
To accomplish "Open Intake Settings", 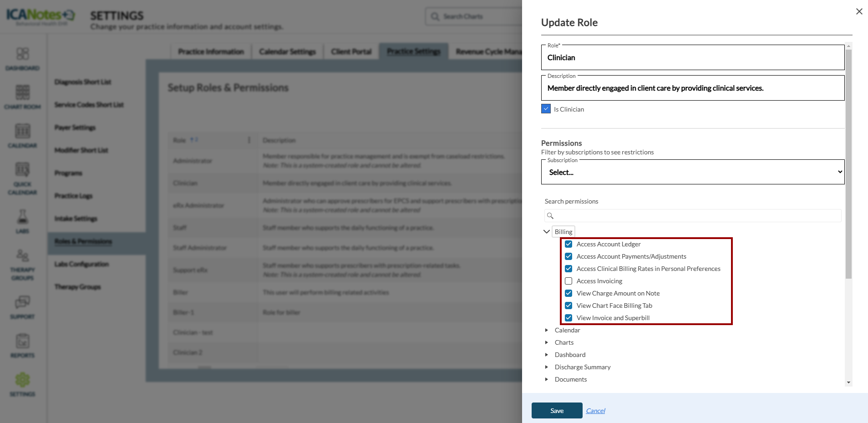I will click(x=76, y=219).
